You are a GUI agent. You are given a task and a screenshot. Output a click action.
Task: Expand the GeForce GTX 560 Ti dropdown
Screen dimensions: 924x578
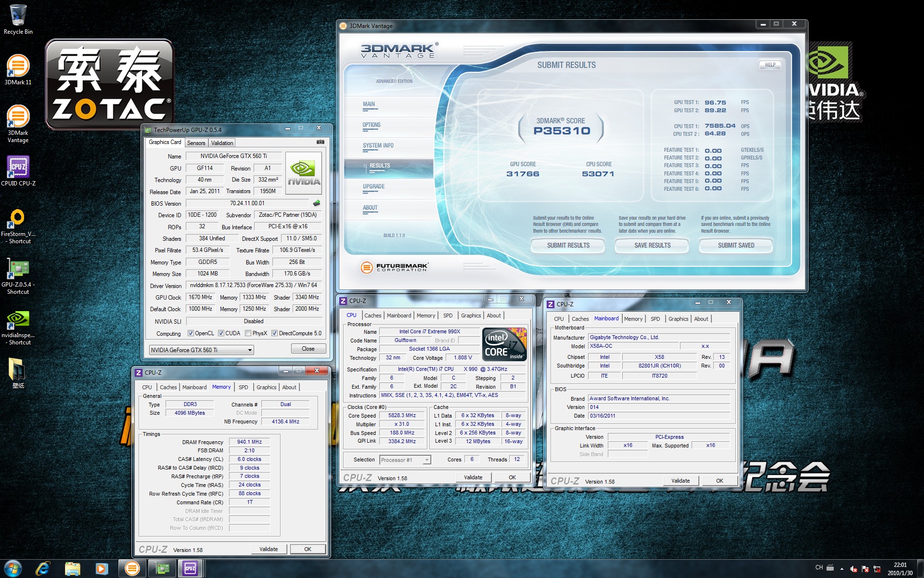click(x=250, y=350)
